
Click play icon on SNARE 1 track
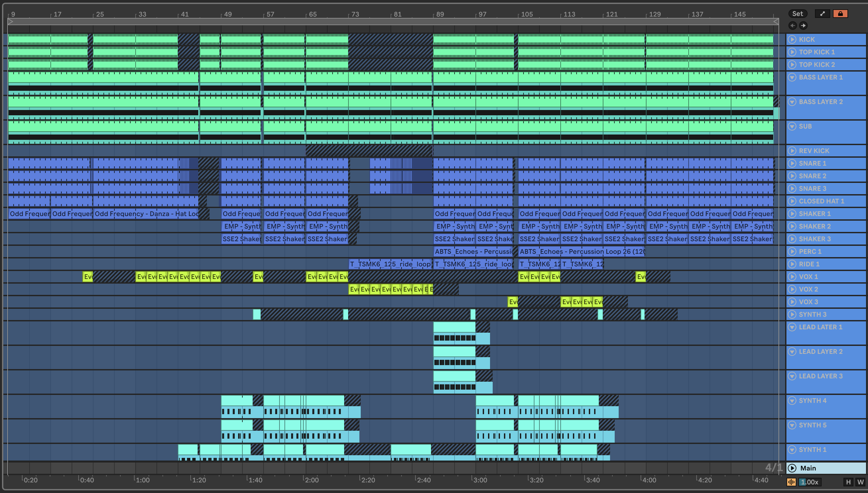[x=792, y=163]
